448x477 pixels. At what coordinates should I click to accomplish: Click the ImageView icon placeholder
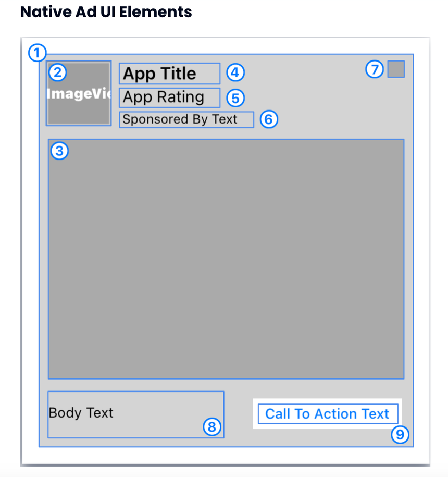[x=79, y=93]
